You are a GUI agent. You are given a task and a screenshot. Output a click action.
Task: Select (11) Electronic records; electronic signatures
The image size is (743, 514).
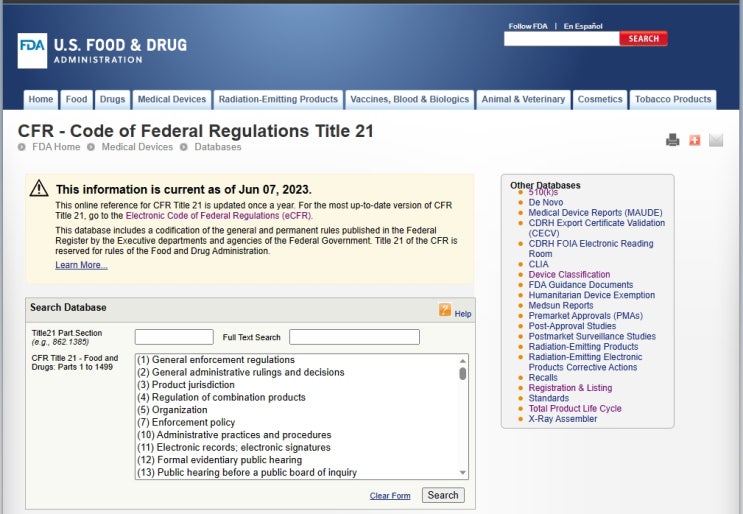click(297, 448)
